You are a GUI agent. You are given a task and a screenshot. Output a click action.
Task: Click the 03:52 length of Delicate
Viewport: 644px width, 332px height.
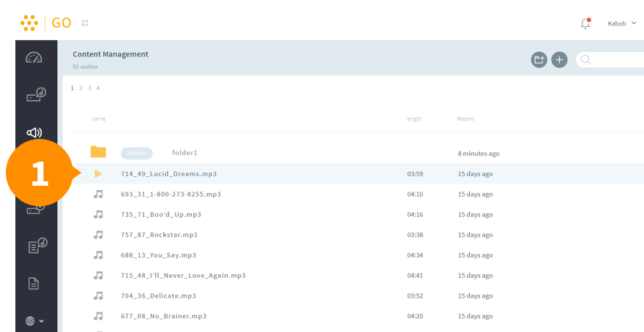415,296
